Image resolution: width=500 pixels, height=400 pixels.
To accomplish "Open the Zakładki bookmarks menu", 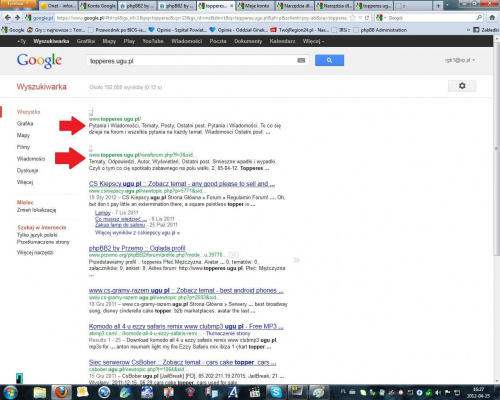I will click(x=486, y=30).
